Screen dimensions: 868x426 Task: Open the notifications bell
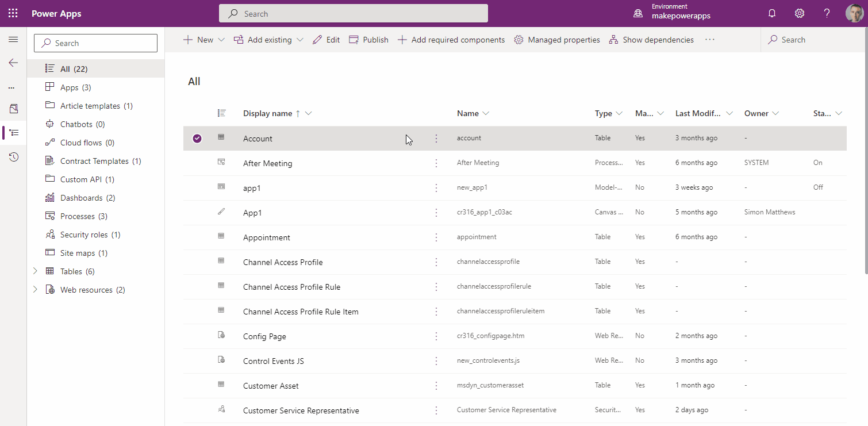(772, 13)
